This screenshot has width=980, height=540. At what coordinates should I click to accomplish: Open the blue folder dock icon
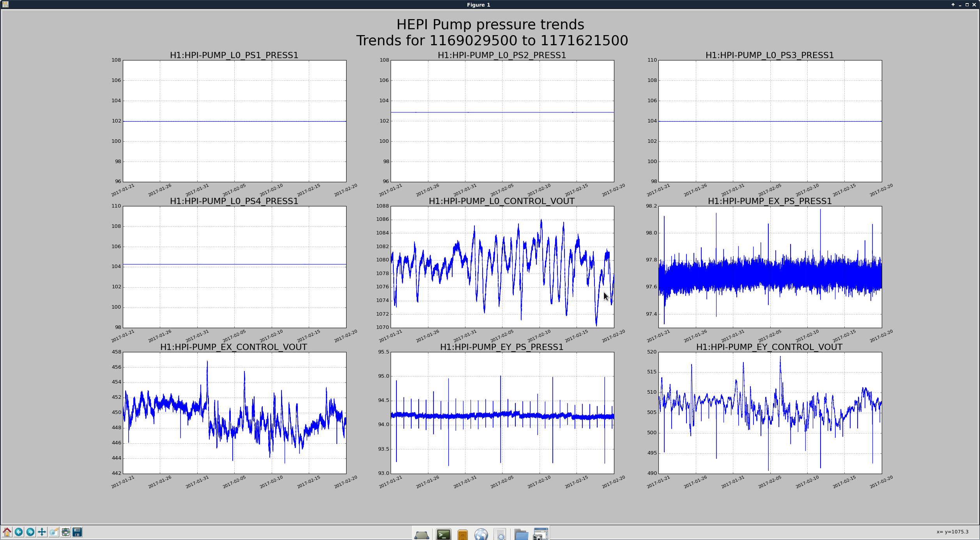pyautogui.click(x=521, y=535)
